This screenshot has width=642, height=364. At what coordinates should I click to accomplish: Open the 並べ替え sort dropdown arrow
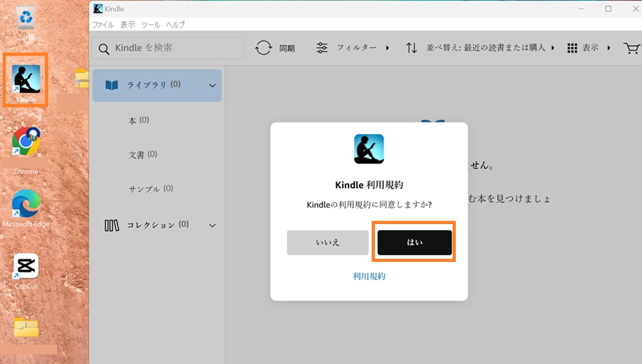pos(553,48)
